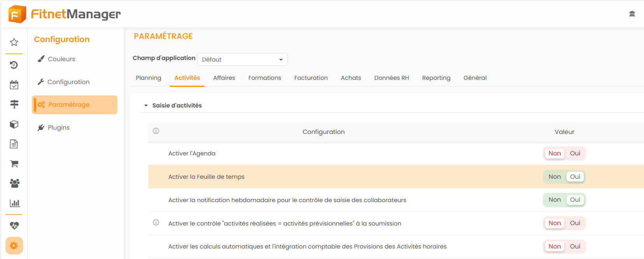Open Couleurs in the Configuration menu
This screenshot has width=644, height=259.
pyautogui.click(x=61, y=59)
